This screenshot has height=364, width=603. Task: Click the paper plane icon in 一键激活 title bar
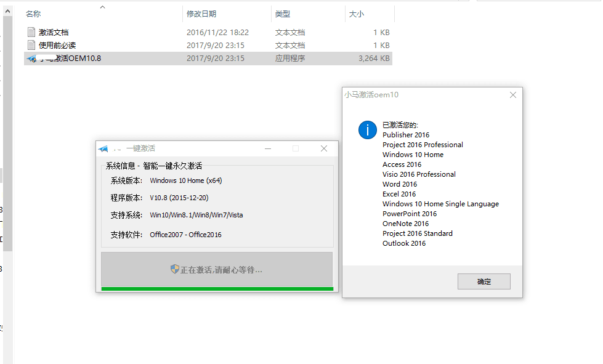click(103, 148)
